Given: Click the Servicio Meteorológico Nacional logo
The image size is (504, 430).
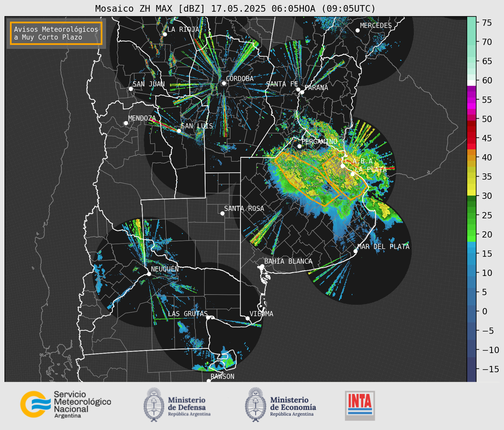Looking at the screenshot, I should click(x=65, y=404).
